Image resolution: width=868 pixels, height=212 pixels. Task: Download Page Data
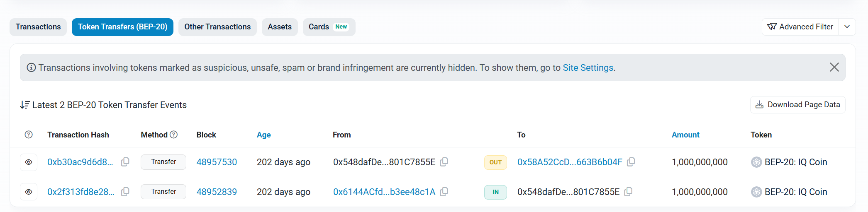coord(797,105)
